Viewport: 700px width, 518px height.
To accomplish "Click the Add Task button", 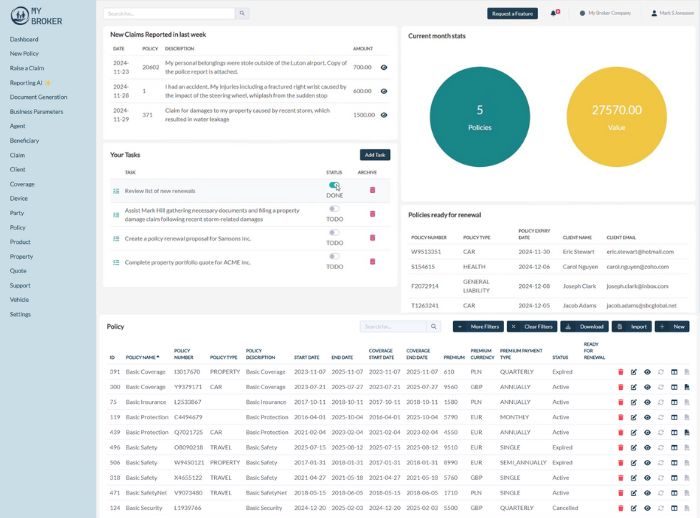I will point(375,155).
